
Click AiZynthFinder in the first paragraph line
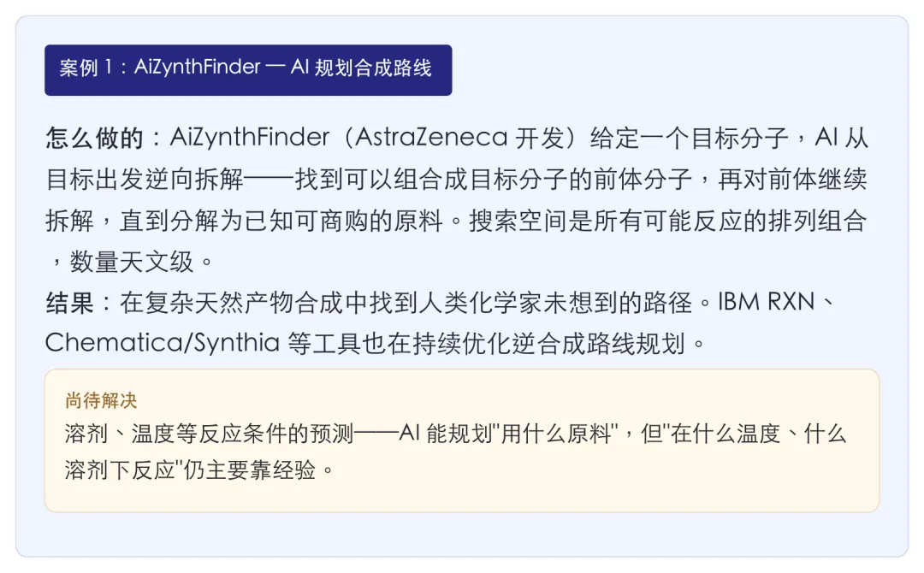coord(249,138)
